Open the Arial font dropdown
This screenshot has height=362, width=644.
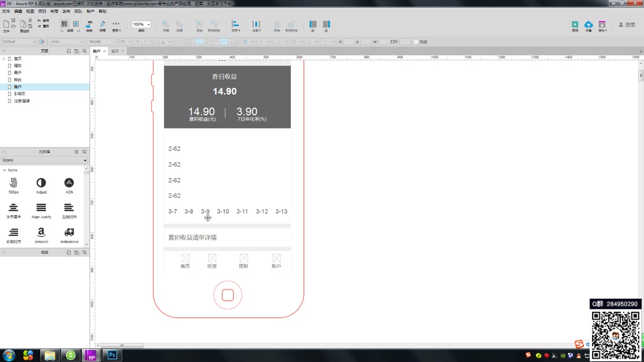tap(67, 42)
